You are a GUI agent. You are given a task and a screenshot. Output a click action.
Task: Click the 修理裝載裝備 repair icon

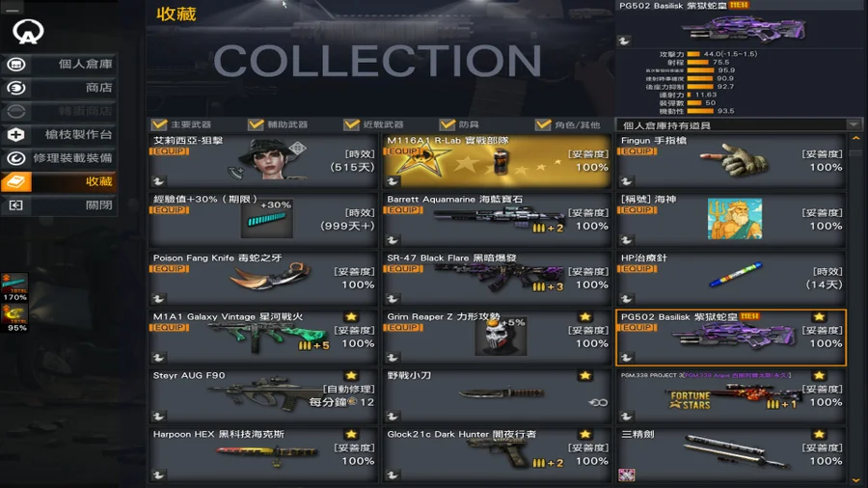[x=16, y=158]
